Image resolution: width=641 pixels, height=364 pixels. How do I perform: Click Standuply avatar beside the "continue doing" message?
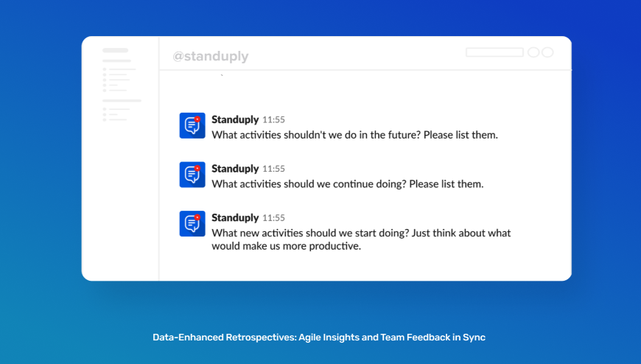pos(192,175)
